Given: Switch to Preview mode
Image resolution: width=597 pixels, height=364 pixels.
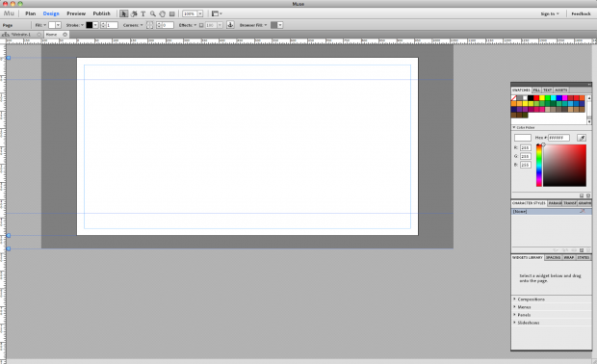Looking at the screenshot, I should [x=76, y=13].
